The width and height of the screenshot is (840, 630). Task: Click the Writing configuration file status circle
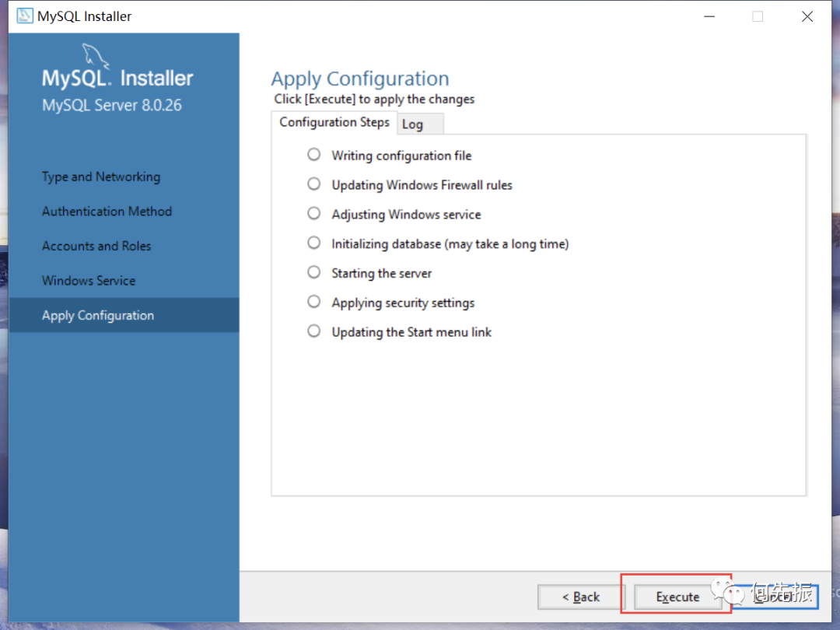314,155
